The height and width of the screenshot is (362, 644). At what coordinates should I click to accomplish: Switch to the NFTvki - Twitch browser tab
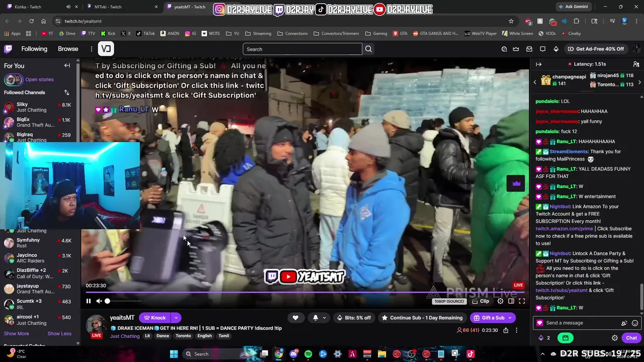(x=121, y=7)
